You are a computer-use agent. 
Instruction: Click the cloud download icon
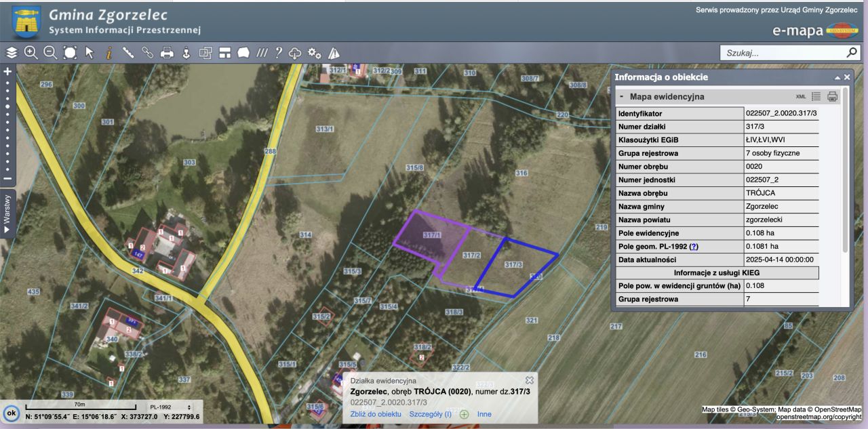click(296, 52)
